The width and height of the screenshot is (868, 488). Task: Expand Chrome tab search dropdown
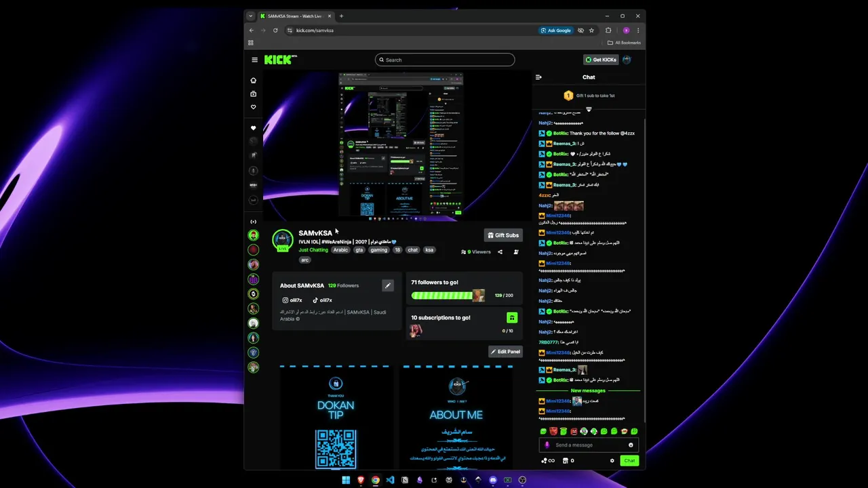coord(250,16)
